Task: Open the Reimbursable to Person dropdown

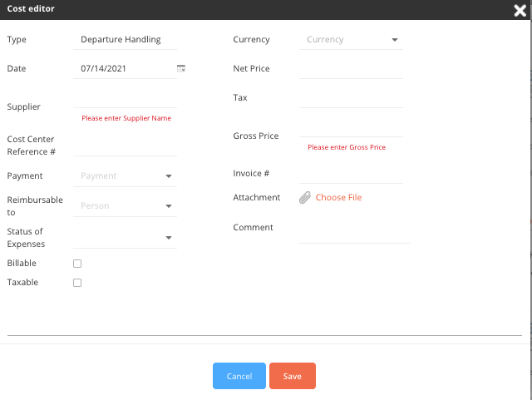Action: (125, 205)
